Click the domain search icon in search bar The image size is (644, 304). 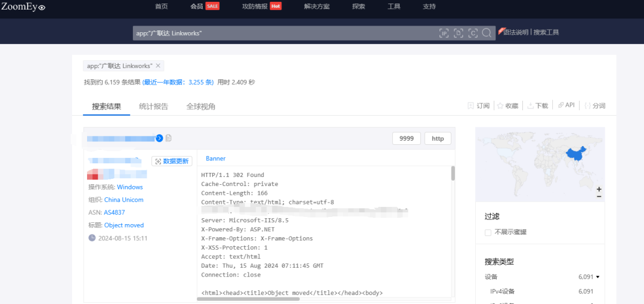pyautogui.click(x=459, y=33)
